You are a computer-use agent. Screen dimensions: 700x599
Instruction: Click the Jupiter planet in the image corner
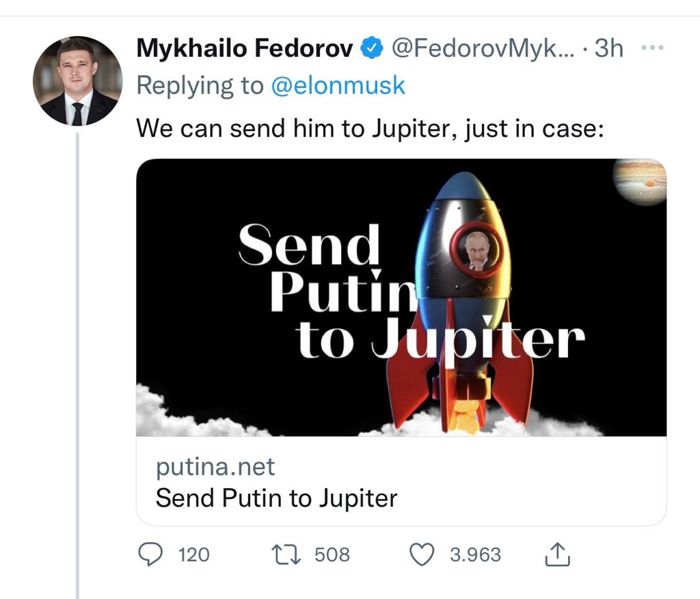click(x=640, y=181)
